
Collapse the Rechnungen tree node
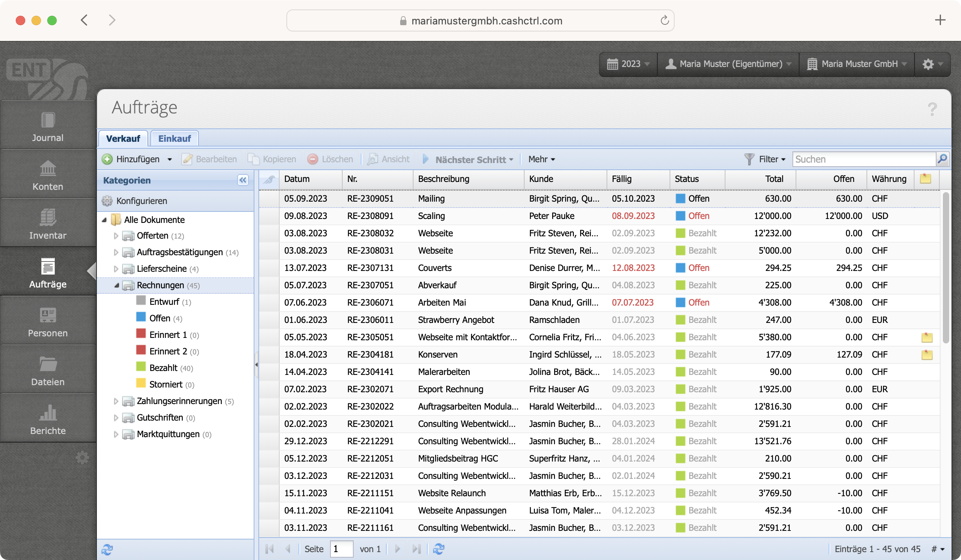tap(117, 286)
